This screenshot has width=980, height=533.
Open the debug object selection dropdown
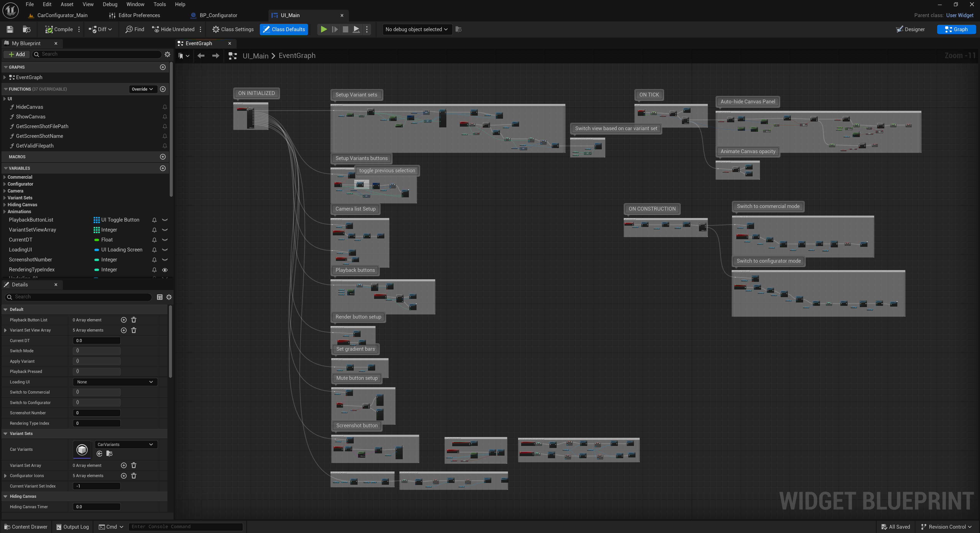(416, 29)
